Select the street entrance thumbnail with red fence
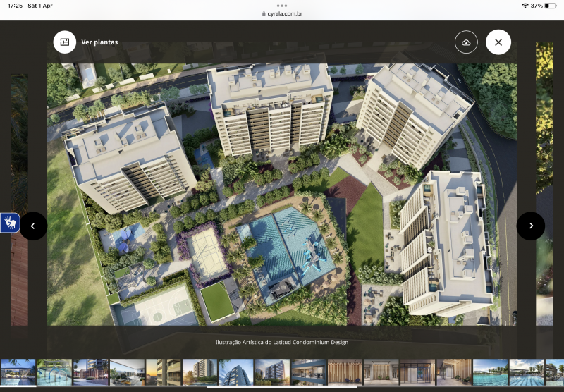This screenshot has width=564, height=392. tap(91, 372)
